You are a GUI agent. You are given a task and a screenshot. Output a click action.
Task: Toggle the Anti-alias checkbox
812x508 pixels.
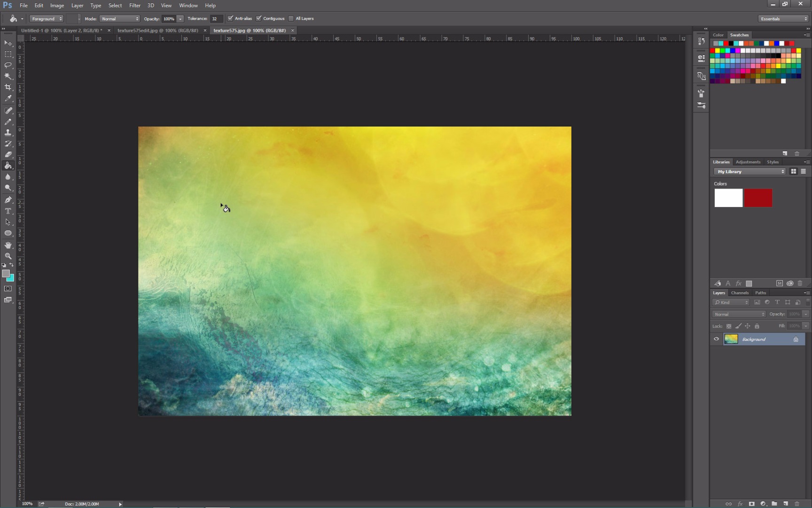[230, 18]
